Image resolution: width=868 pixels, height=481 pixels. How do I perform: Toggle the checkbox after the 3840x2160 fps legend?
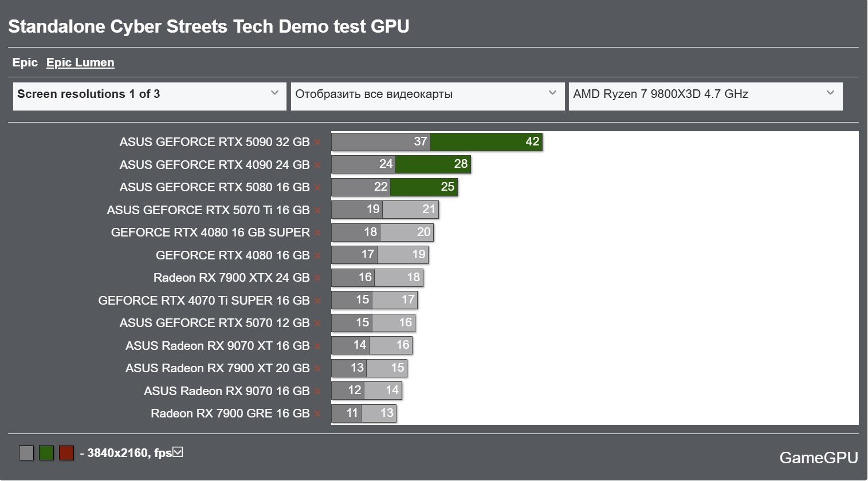pyautogui.click(x=178, y=452)
